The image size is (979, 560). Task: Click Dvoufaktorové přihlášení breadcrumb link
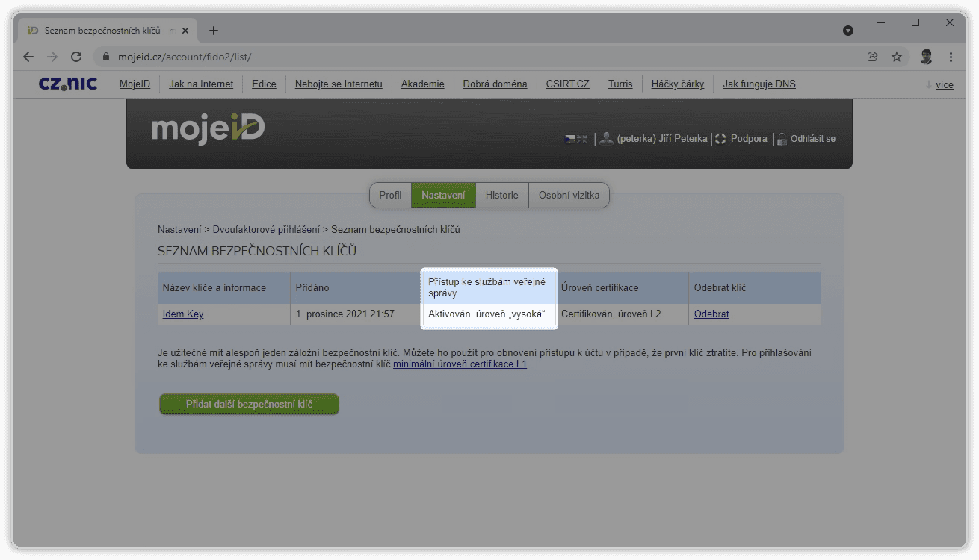[x=266, y=229]
